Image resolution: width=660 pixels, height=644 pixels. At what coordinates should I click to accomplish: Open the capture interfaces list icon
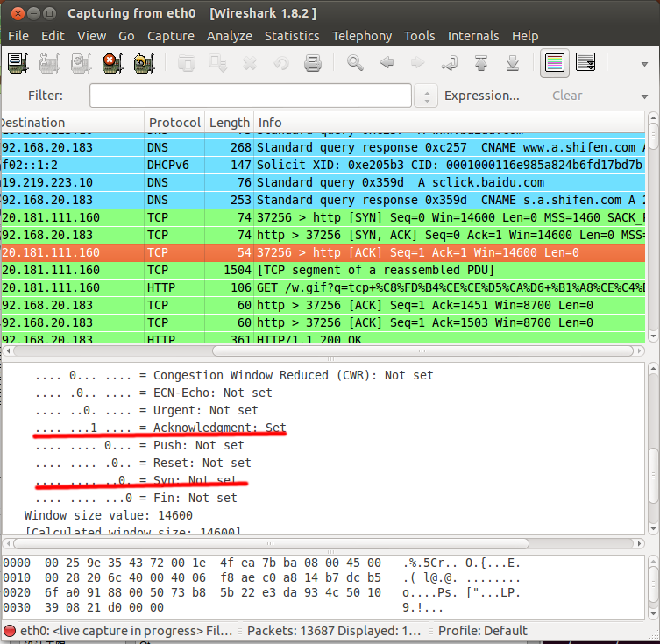coord(18,63)
